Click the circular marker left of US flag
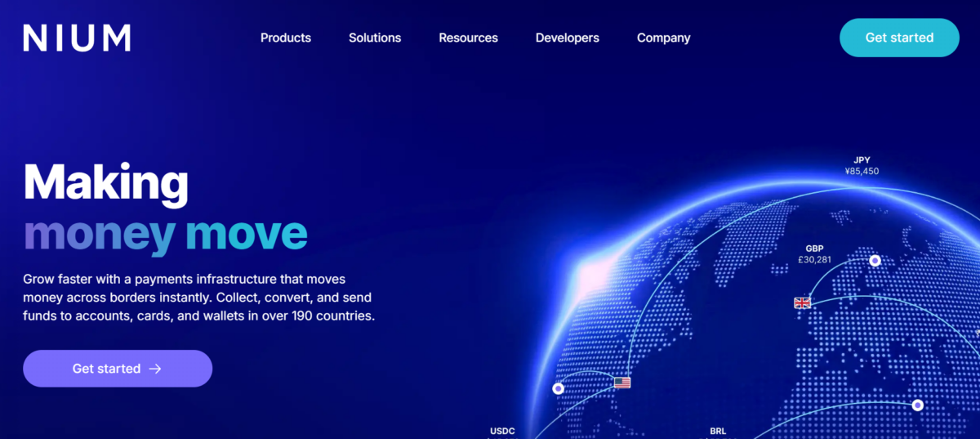The image size is (980, 439). [559, 389]
